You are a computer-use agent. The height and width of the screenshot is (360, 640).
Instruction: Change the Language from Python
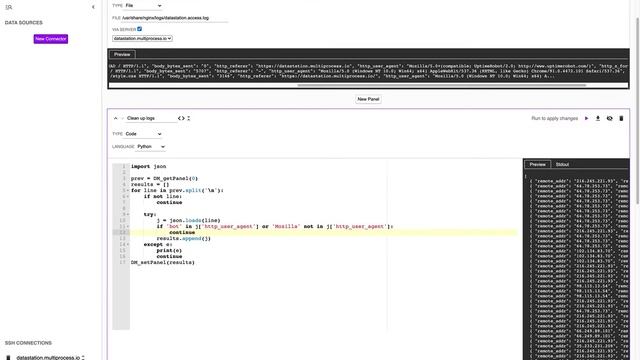pos(151,147)
